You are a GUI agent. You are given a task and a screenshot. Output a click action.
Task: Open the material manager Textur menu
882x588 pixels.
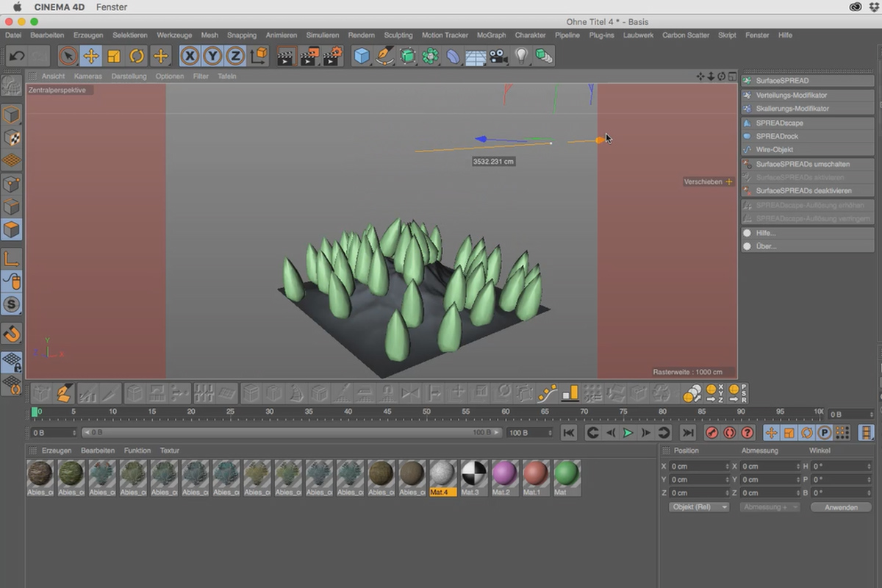(x=170, y=451)
